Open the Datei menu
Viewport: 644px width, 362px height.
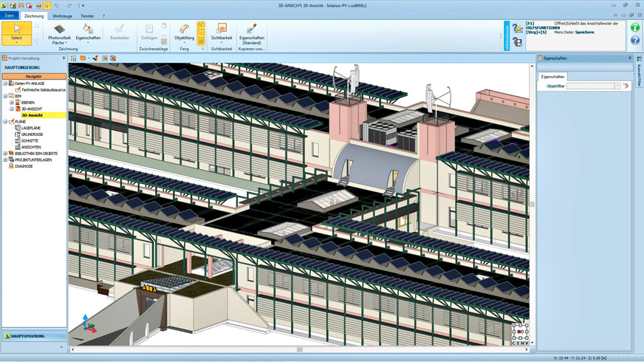[10, 15]
